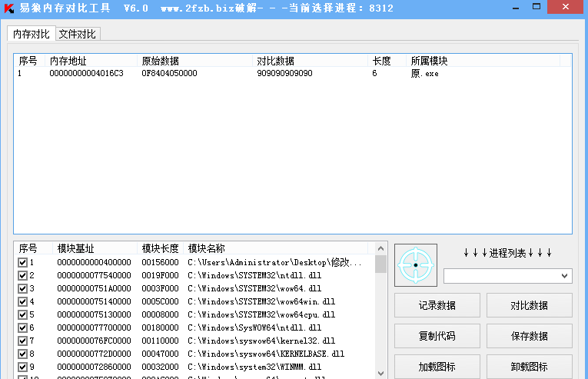Click the 加载图标 button
588x379 pixels.
click(x=437, y=367)
